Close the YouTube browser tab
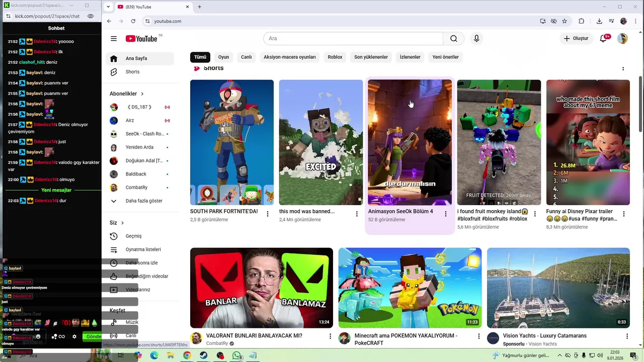The image size is (644, 362). (188, 7)
